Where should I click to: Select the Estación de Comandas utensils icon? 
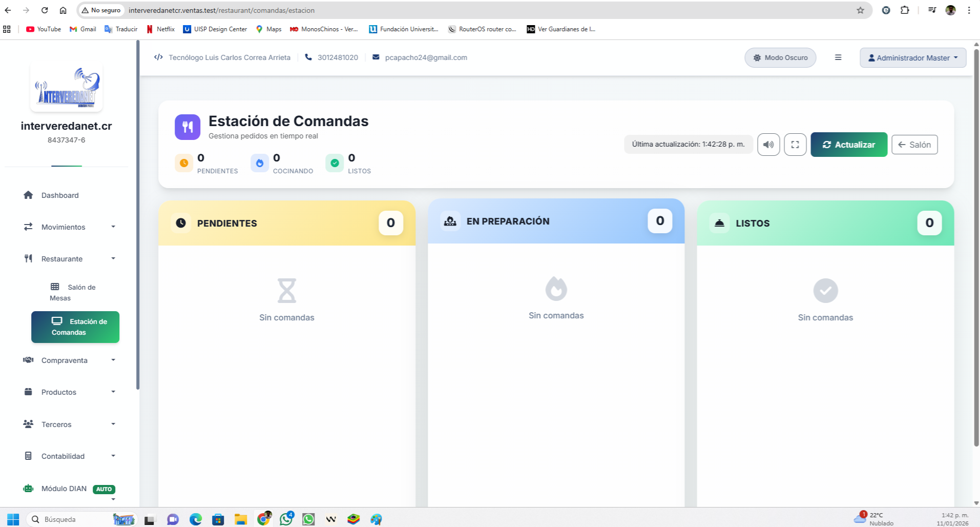pyautogui.click(x=187, y=127)
